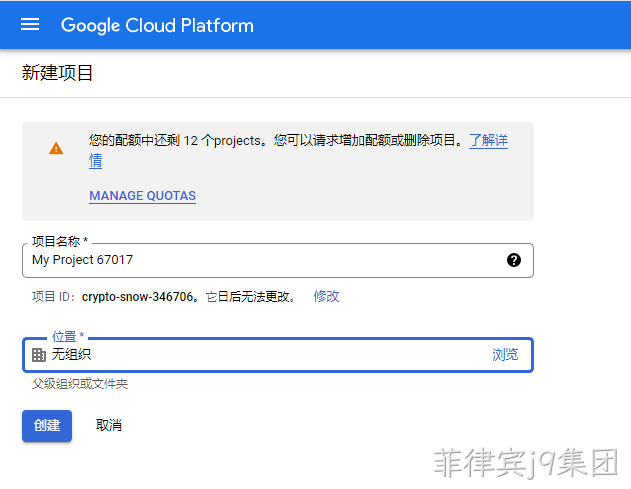The image size is (631, 489).
Task: Click the 位置 field showing 无组织
Action: click(x=278, y=355)
